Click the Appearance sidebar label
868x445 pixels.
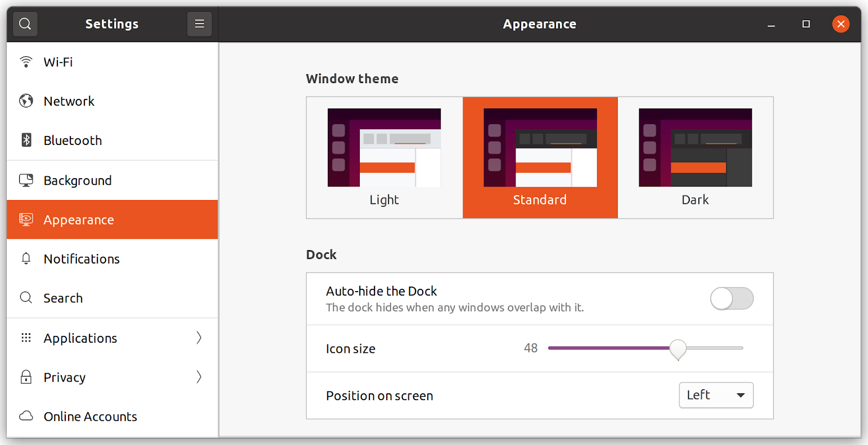pos(79,220)
